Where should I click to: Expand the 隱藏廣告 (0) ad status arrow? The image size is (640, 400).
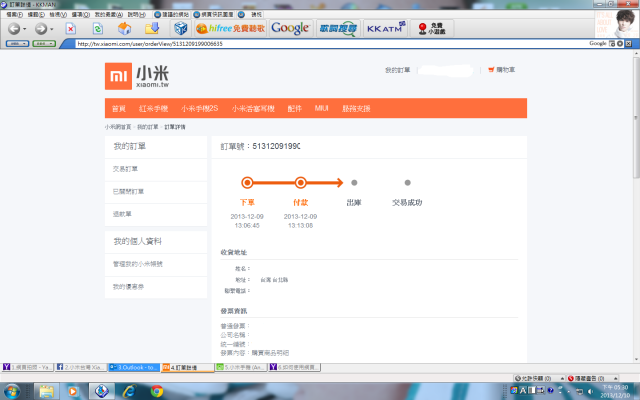[616, 378]
